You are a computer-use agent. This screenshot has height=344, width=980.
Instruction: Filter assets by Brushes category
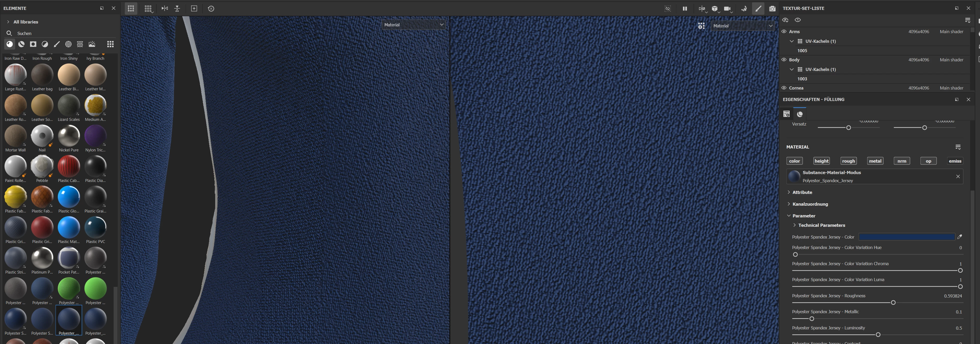(x=57, y=44)
